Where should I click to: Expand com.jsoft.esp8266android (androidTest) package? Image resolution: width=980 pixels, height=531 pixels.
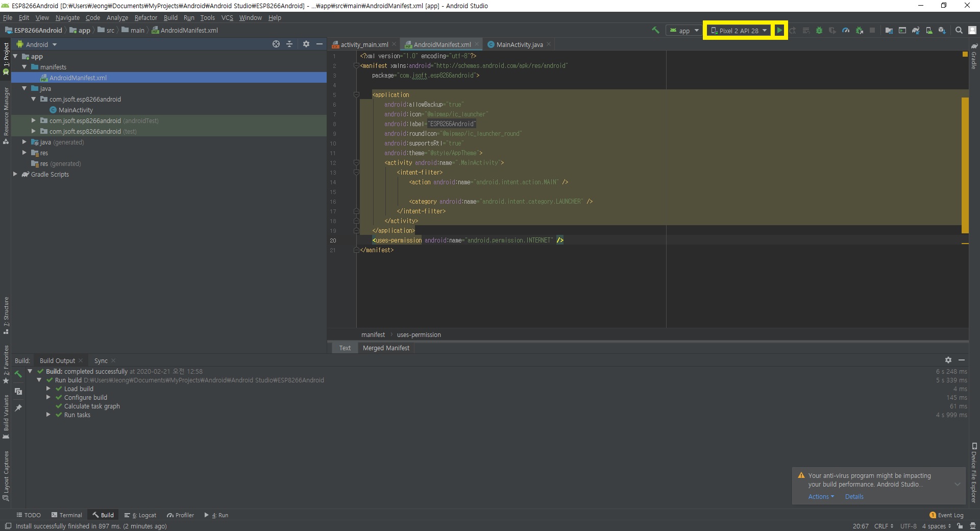tap(33, 120)
